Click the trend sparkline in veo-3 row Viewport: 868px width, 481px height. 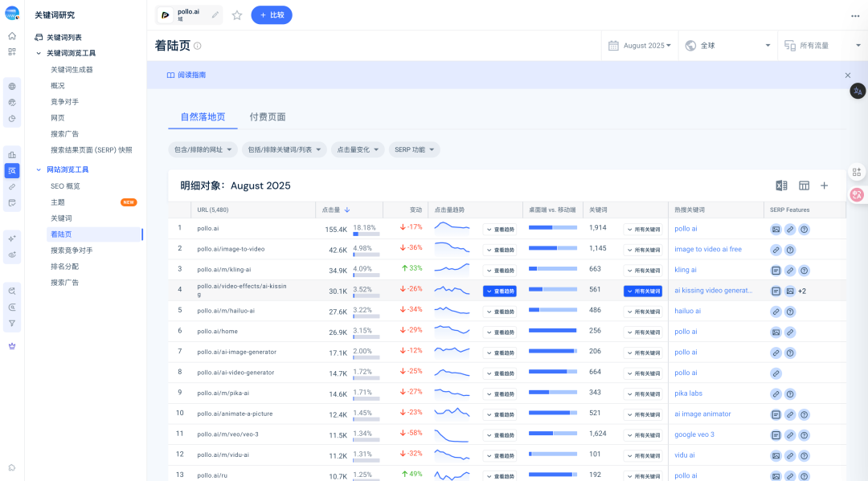click(x=452, y=435)
